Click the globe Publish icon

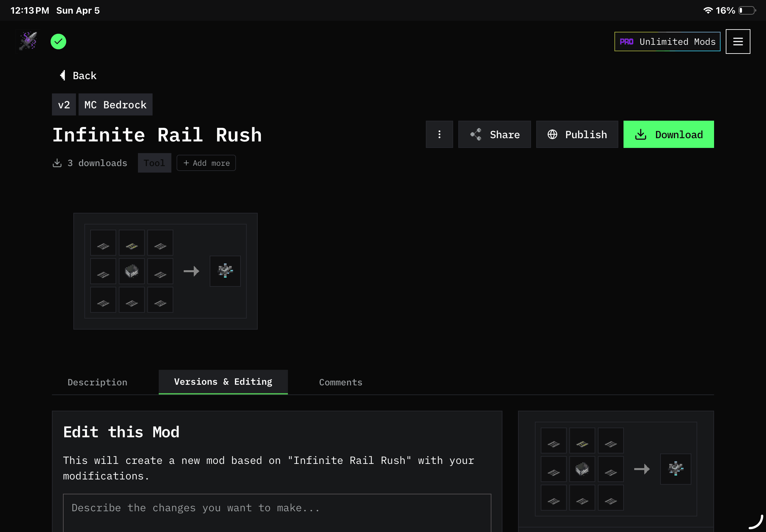pos(552,134)
